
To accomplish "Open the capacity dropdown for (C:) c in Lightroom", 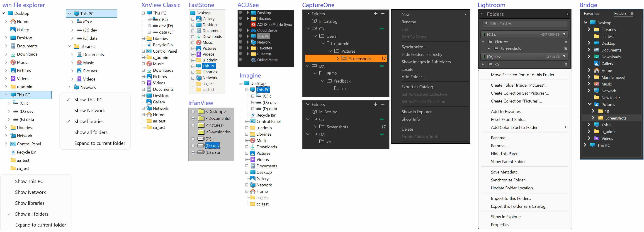I will pos(564,34).
